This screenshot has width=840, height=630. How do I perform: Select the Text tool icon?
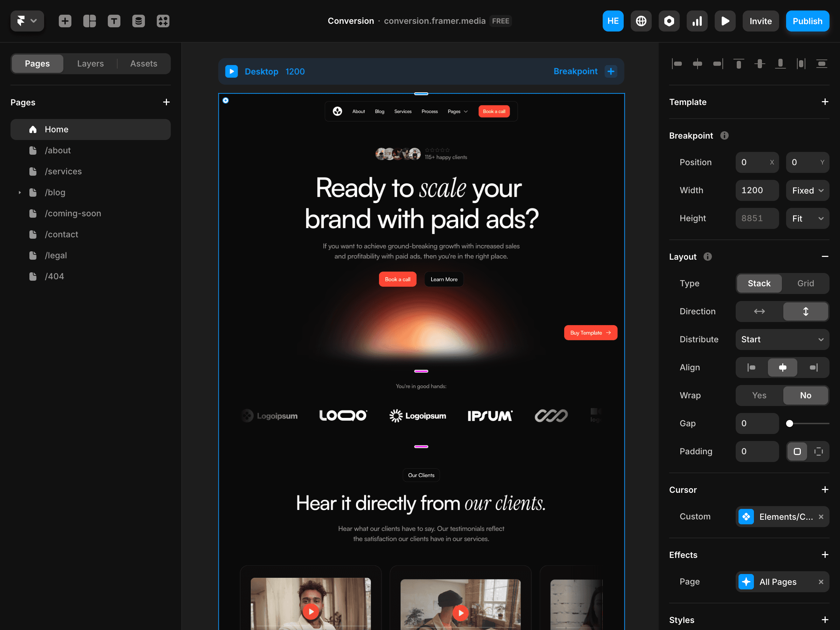pyautogui.click(x=114, y=21)
